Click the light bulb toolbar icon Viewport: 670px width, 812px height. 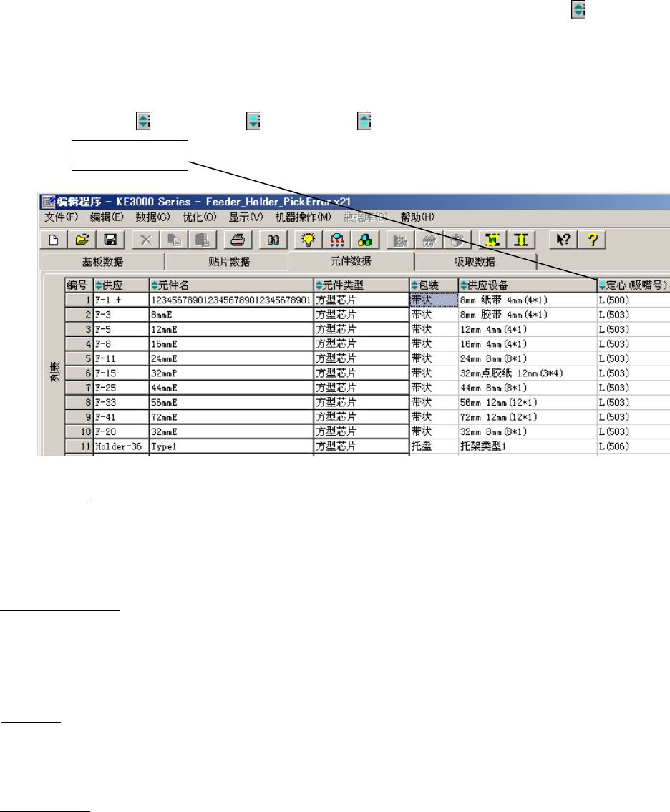pos(309,240)
